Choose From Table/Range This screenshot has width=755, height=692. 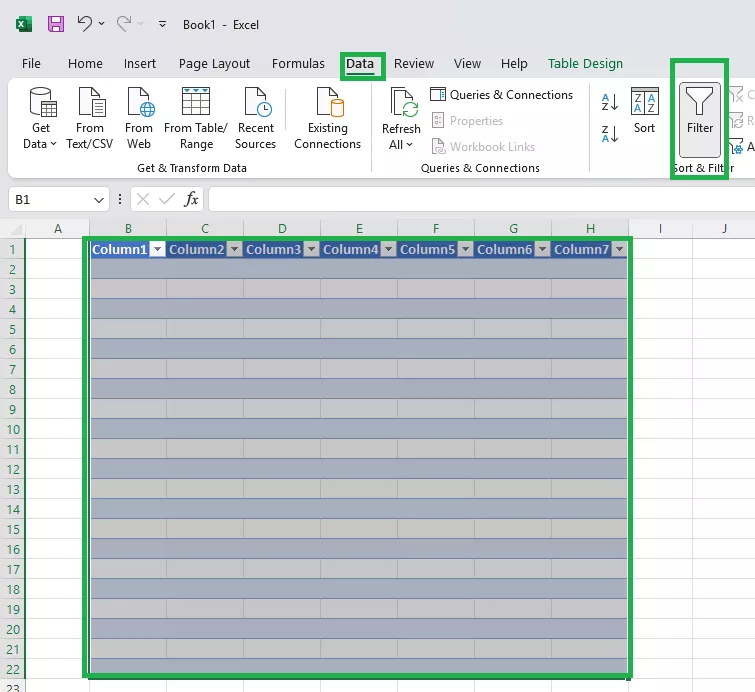(196, 118)
